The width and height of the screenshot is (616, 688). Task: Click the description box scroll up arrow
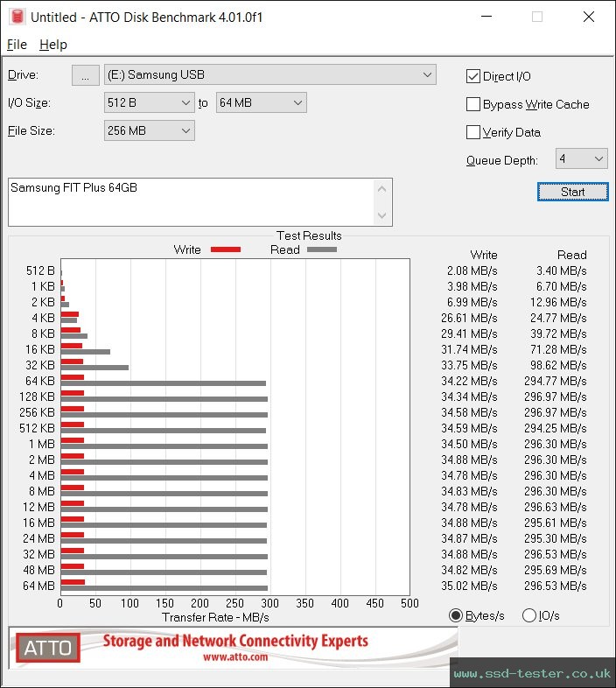(x=381, y=189)
